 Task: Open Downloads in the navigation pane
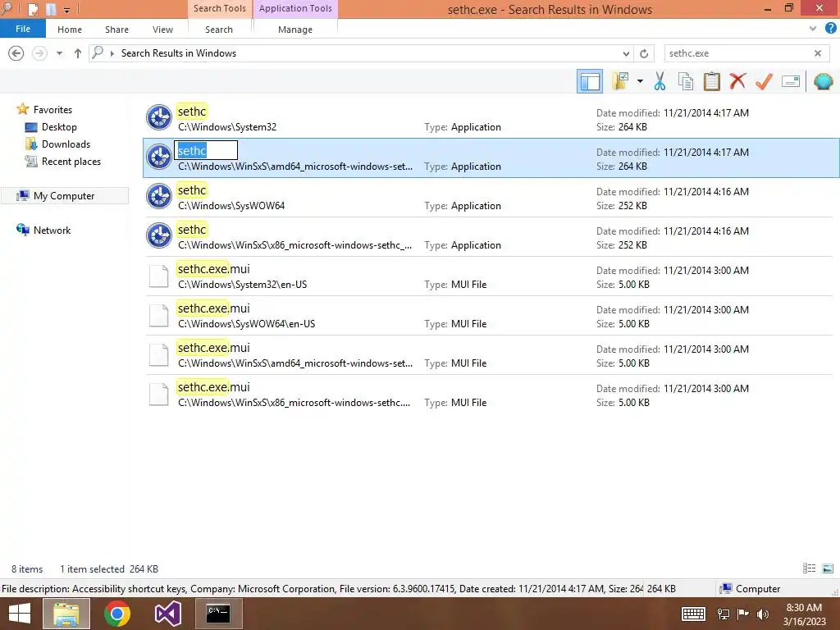point(66,144)
